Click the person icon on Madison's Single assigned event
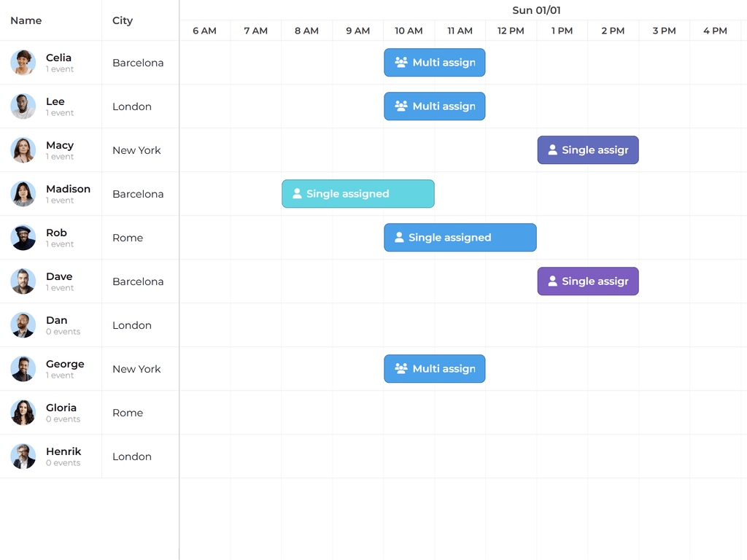747x560 pixels. [x=297, y=194]
